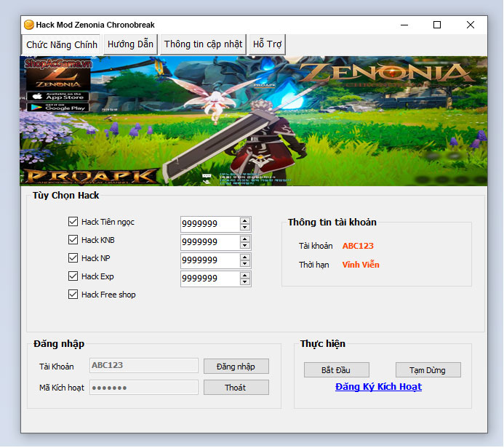Increase the Hack Tiên ngọc value with up arrow
Screen dimensions: 504x448
click(x=245, y=221)
